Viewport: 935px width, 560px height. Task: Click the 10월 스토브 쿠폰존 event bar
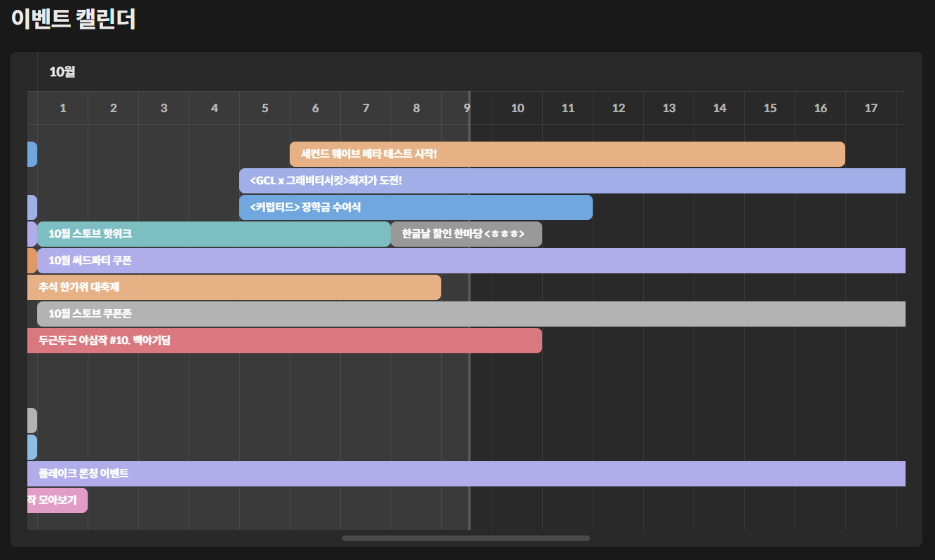coord(471,314)
